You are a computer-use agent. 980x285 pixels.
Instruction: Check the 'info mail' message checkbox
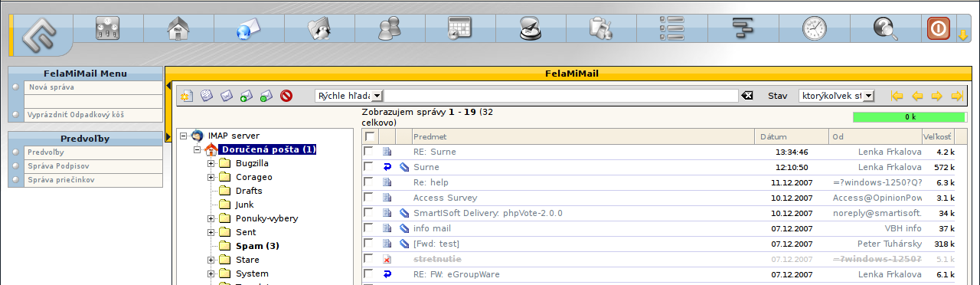tap(369, 228)
